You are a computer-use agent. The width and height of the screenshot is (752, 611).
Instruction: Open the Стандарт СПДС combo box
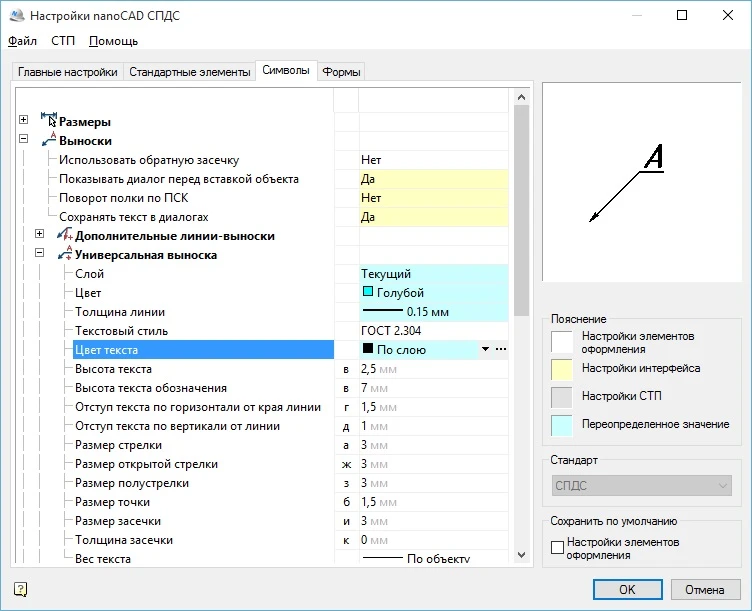pyautogui.click(x=641, y=486)
